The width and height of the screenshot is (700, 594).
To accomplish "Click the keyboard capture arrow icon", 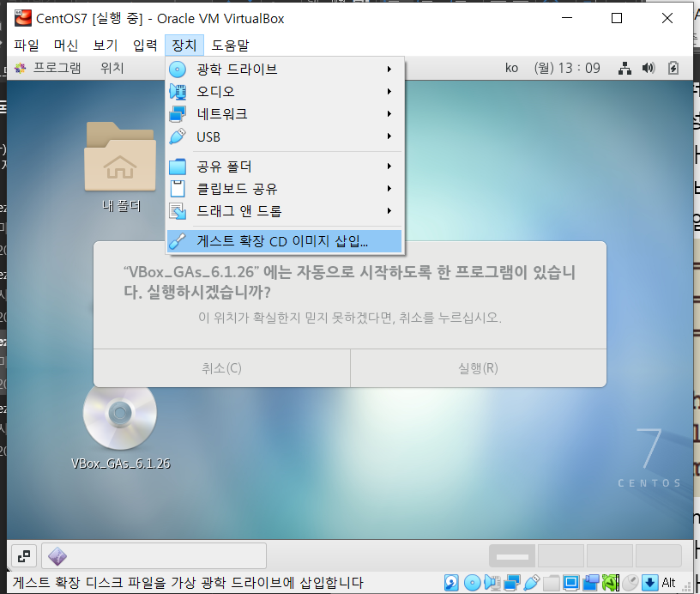I will pyautogui.click(x=650, y=582).
